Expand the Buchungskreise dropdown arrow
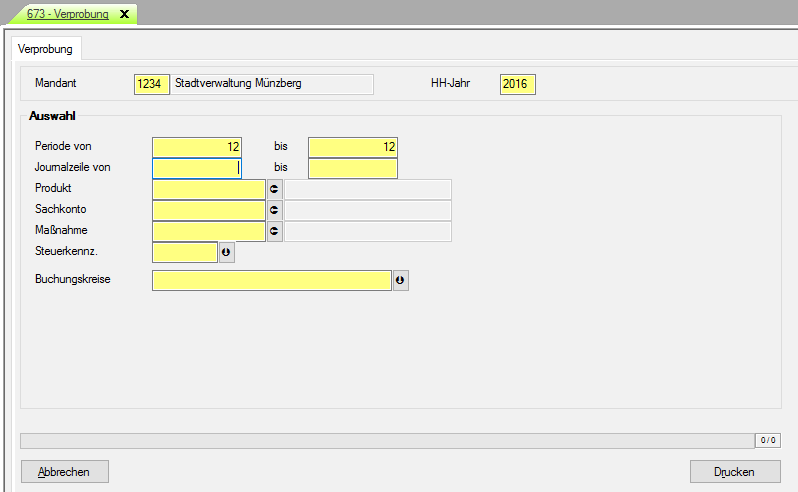The height and width of the screenshot is (492, 798). 401,281
